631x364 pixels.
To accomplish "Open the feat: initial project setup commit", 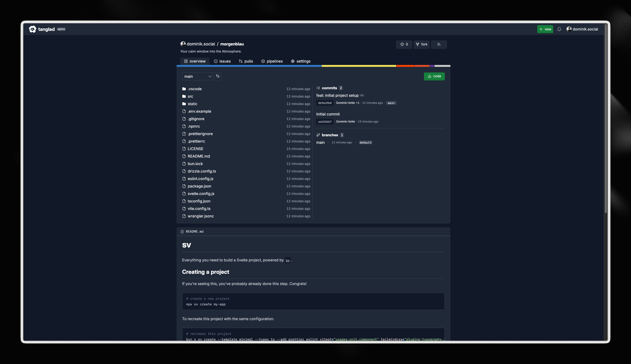I will coord(337,96).
